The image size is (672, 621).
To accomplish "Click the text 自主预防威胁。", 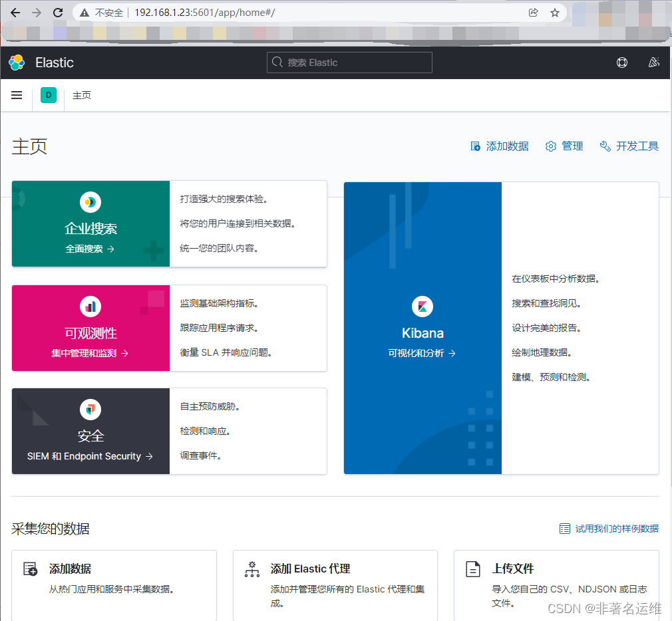I will 210,406.
